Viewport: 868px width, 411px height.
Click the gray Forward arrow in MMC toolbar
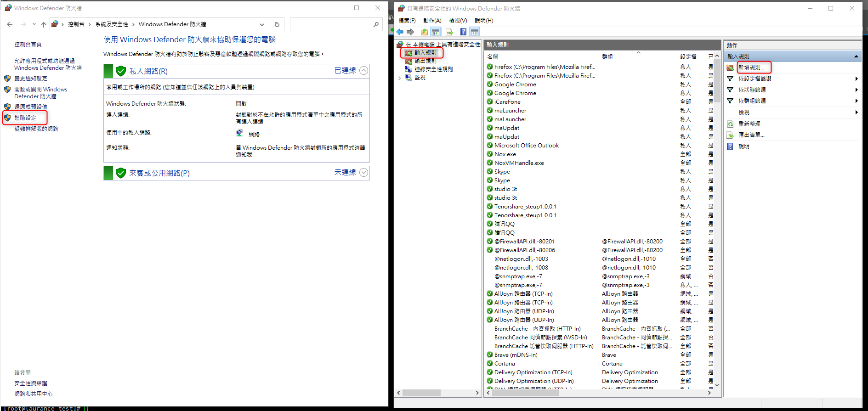pyautogui.click(x=410, y=32)
